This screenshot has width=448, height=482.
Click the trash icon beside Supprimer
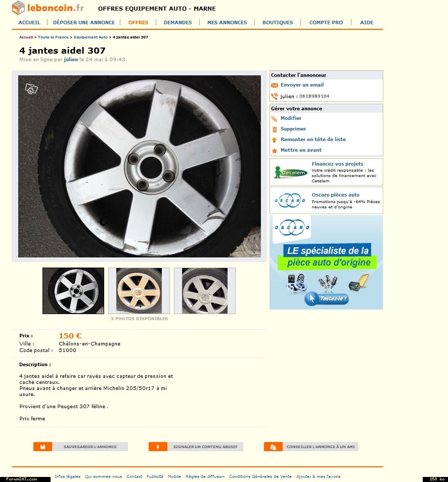pyautogui.click(x=275, y=129)
